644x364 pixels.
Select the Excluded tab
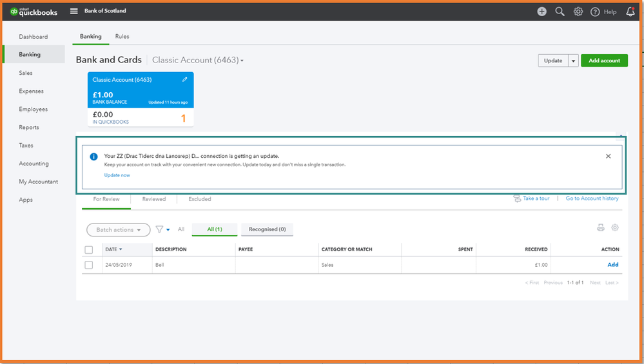click(x=200, y=199)
